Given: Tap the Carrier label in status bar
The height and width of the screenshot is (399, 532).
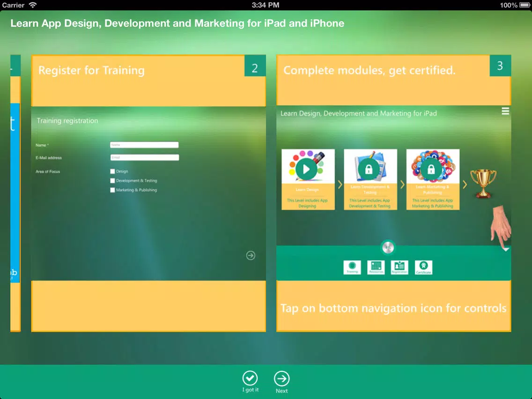Looking at the screenshot, I should point(13,5).
